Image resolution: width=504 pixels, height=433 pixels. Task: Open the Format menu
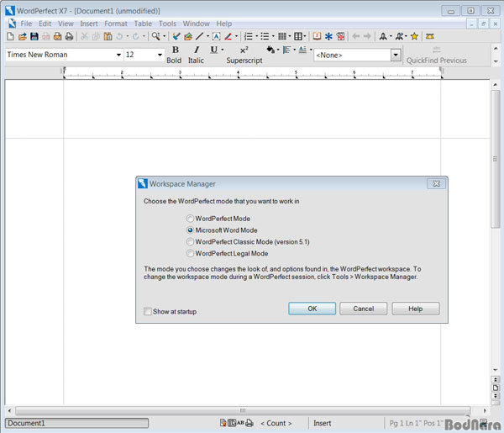pyautogui.click(x=116, y=24)
